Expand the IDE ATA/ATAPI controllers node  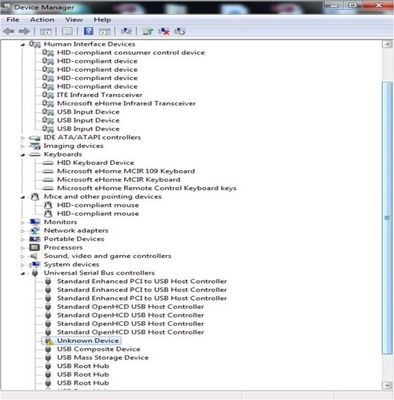tap(23, 138)
